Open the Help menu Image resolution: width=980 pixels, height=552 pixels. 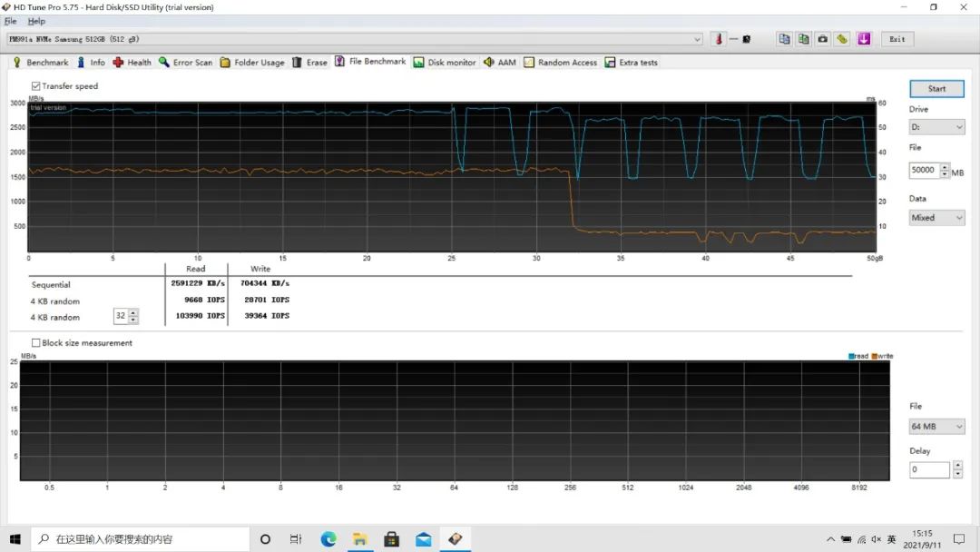(36, 21)
